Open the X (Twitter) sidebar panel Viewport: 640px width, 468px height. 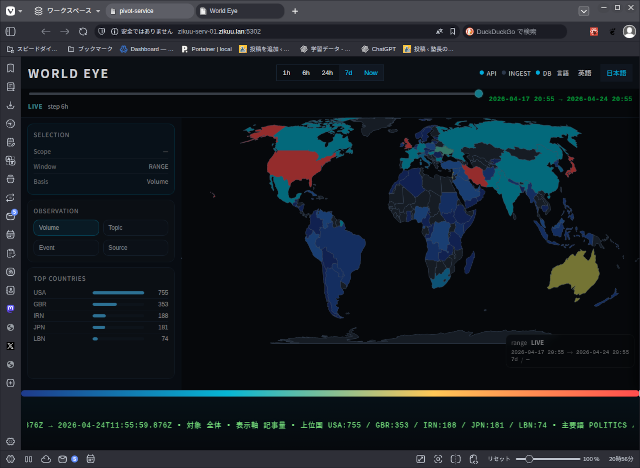pos(10,345)
